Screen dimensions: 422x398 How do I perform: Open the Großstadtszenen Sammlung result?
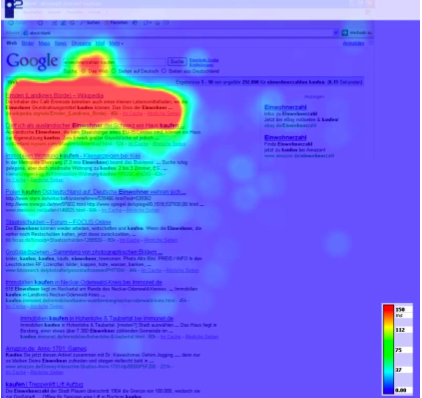[x=84, y=252]
